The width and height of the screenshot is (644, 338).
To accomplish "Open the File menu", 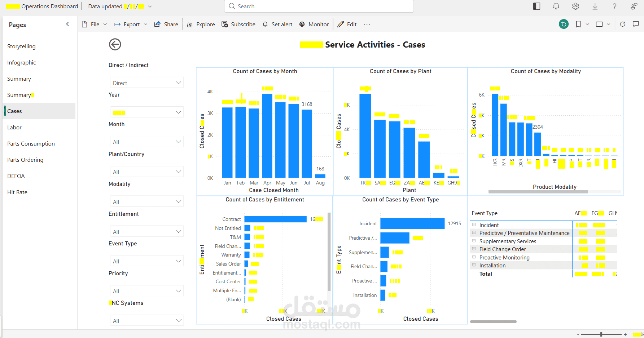I will pyautogui.click(x=95, y=24).
